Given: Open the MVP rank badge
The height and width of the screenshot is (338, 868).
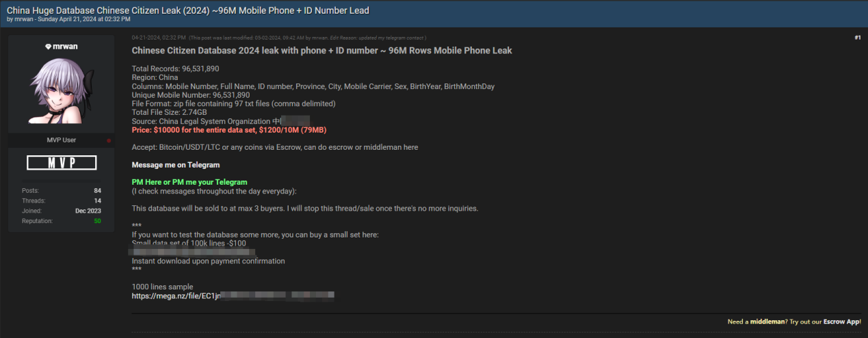Looking at the screenshot, I should pyautogui.click(x=61, y=163).
